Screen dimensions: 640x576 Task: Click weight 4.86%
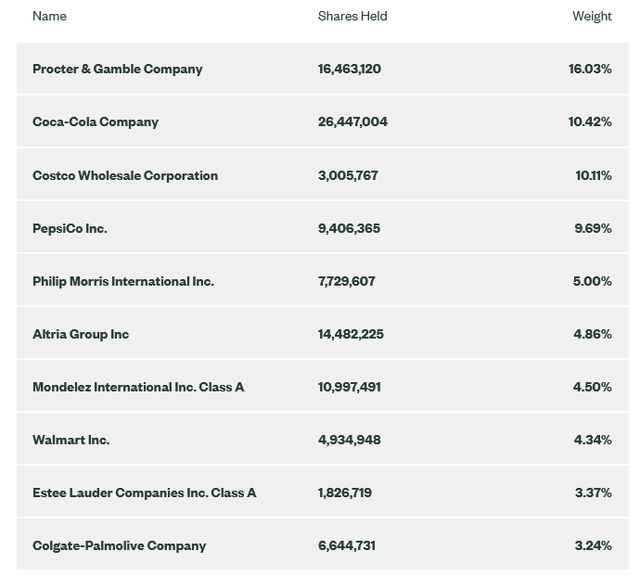pyautogui.click(x=593, y=334)
